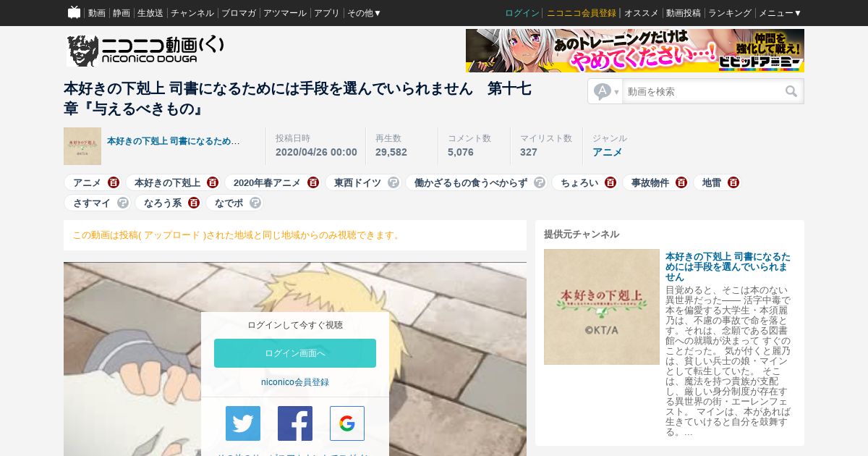
Task: Open ランキング in top bar
Action: (x=730, y=13)
